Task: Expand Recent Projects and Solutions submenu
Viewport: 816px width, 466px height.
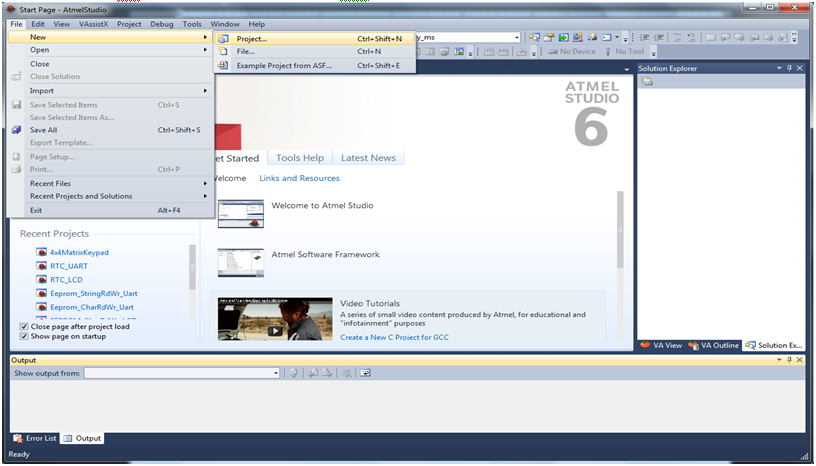Action: (110, 196)
